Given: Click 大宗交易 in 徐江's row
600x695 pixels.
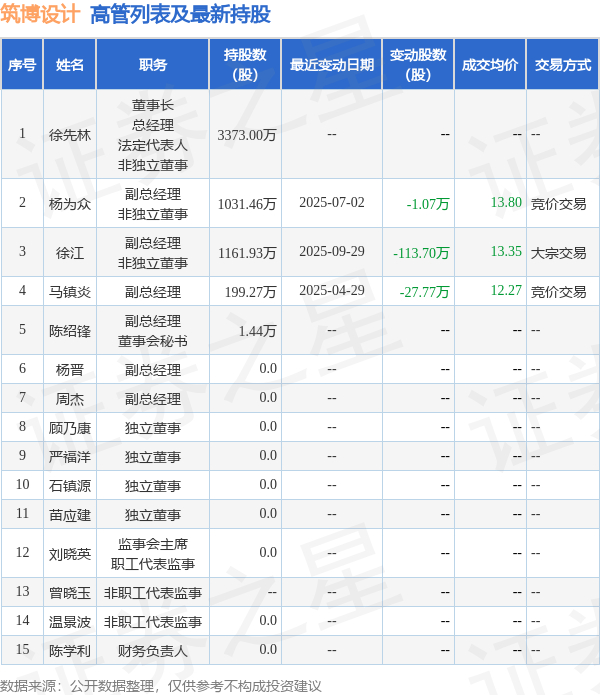Looking at the screenshot, I should [x=558, y=253].
